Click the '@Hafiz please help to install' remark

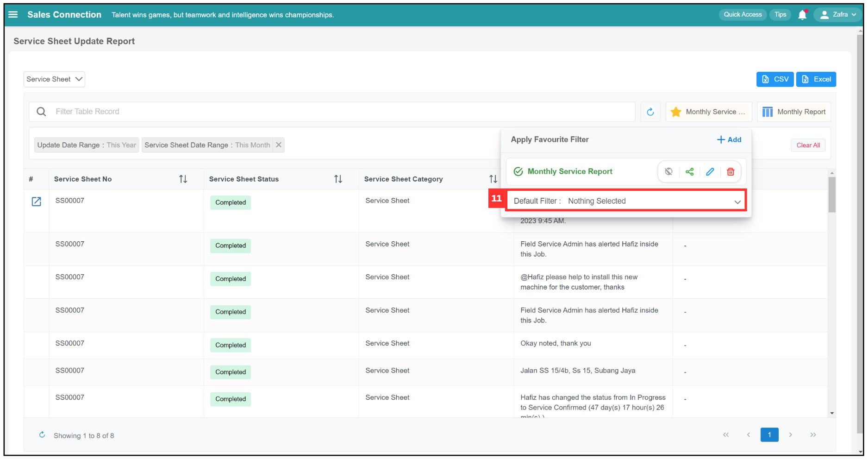pyautogui.click(x=579, y=282)
